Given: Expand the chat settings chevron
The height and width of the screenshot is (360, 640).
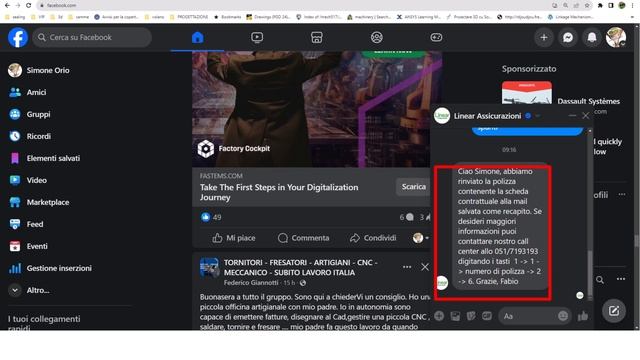Looking at the screenshot, I should 538,116.
